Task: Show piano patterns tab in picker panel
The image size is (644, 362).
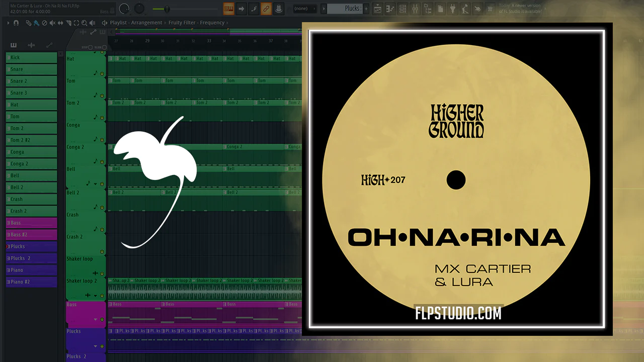Action: (x=13, y=45)
